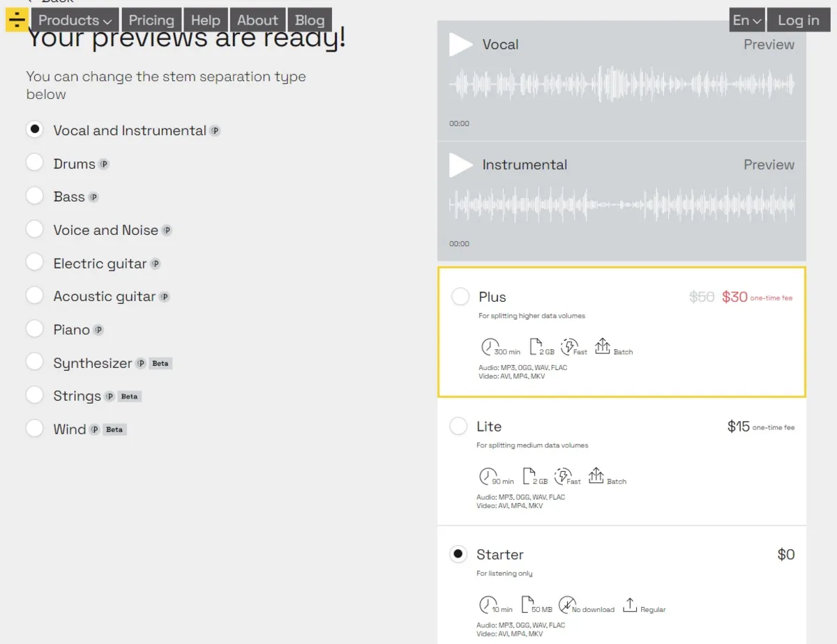837x644 pixels.
Task: Click the 50 MB file icon in Starter
Action: [x=528, y=604]
